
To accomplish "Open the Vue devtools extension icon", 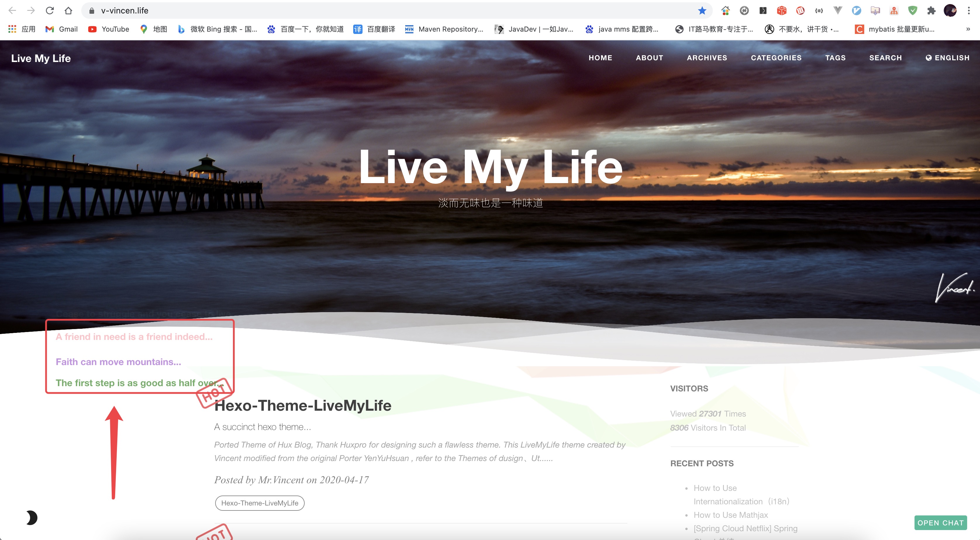I will (837, 11).
